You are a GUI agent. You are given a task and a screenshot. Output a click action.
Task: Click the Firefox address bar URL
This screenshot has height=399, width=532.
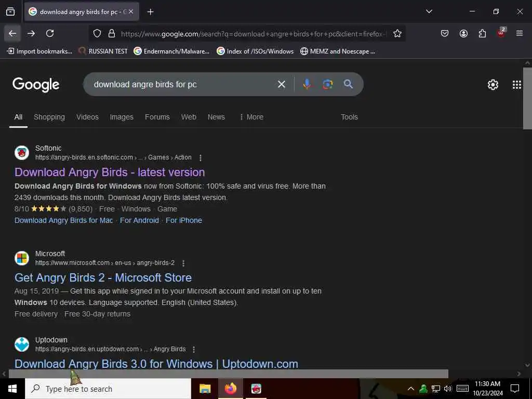coord(253,34)
